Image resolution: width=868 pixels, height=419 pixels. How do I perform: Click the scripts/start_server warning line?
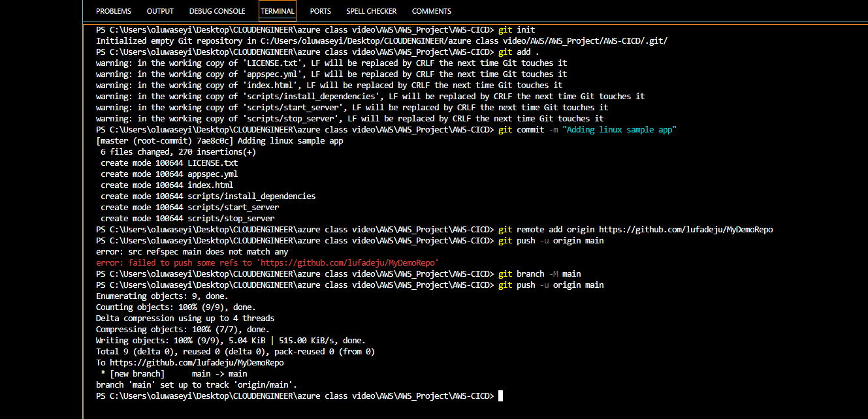[x=352, y=108]
